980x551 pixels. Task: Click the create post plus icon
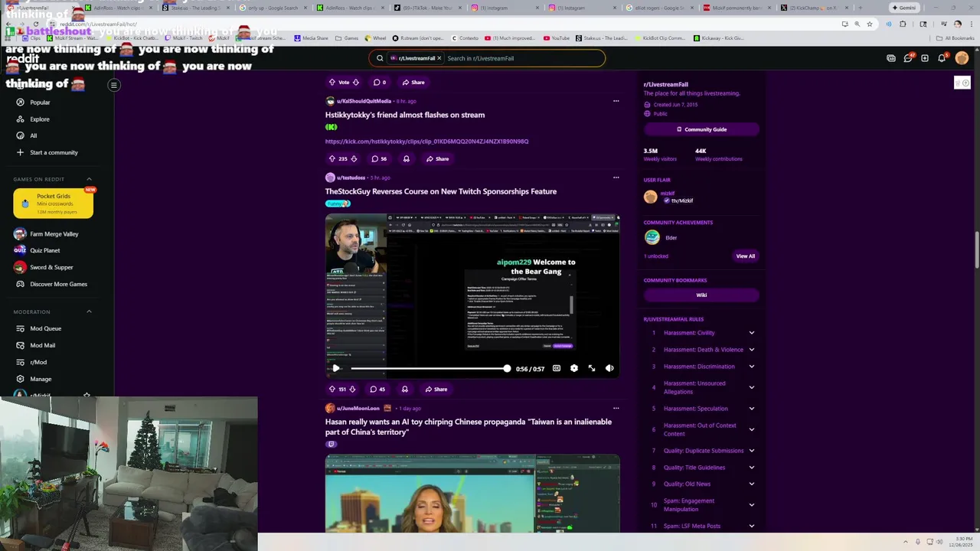925,58
